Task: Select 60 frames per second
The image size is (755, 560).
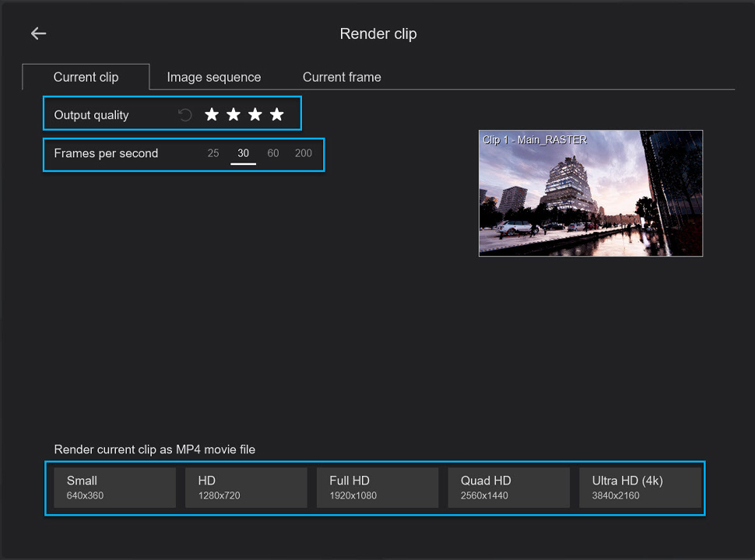Action: pyautogui.click(x=273, y=153)
